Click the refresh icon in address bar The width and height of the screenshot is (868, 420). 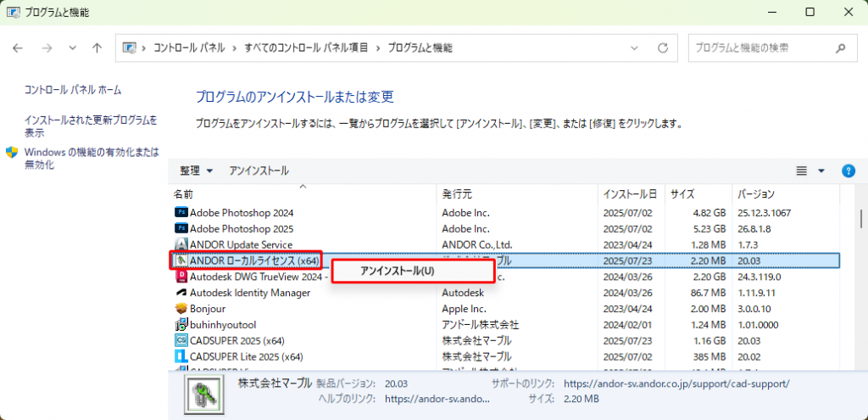click(x=663, y=48)
